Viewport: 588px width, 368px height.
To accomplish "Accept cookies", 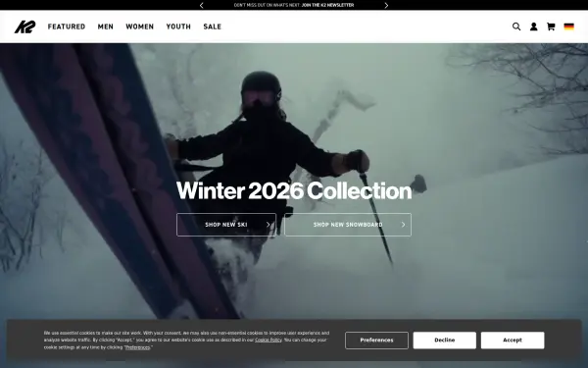I will tap(513, 341).
